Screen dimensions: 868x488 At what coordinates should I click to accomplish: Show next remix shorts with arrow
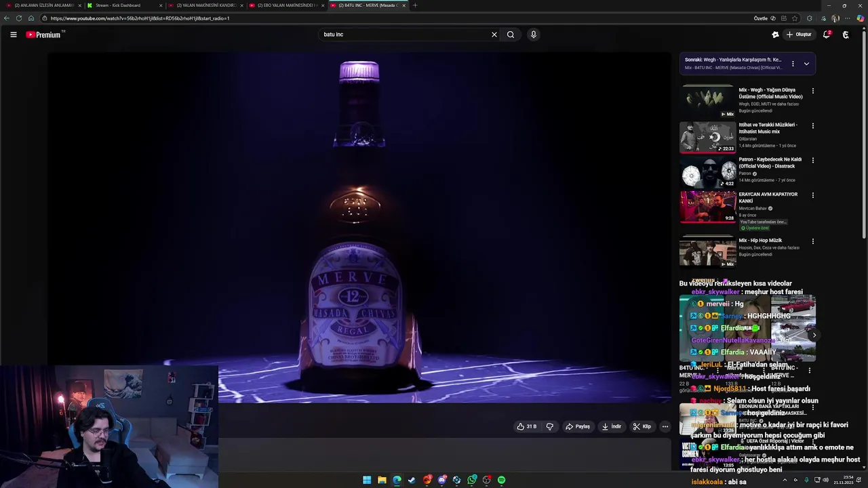(814, 335)
